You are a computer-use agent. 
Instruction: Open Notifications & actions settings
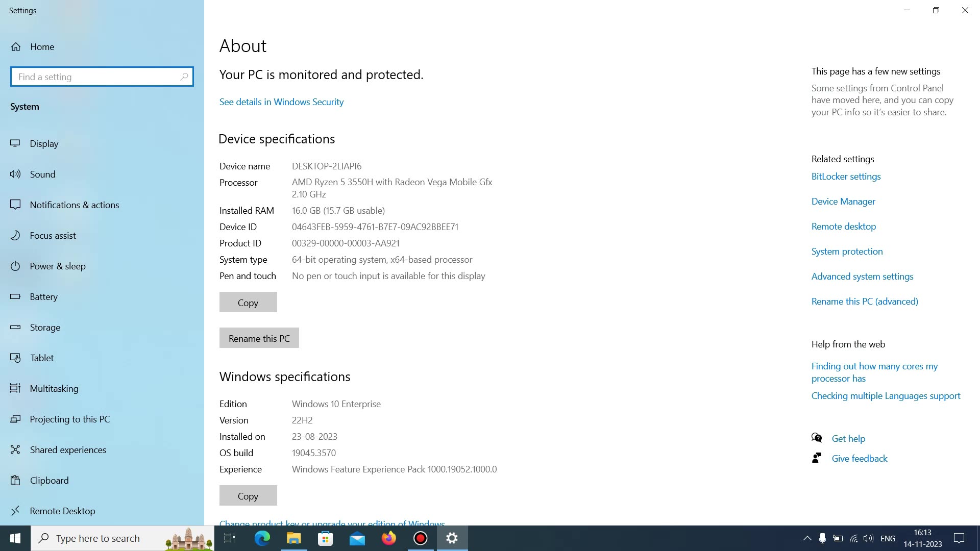tap(74, 205)
